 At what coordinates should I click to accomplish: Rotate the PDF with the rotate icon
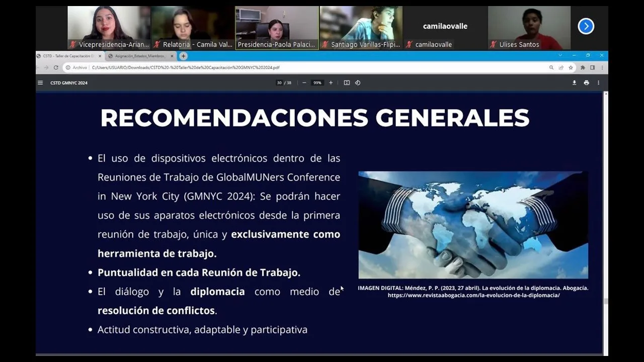[358, 83]
